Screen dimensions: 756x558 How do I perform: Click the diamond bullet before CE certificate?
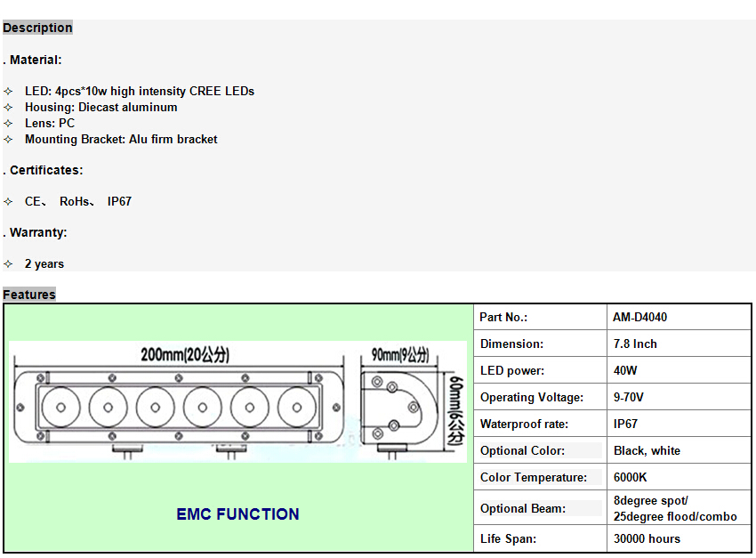point(8,202)
